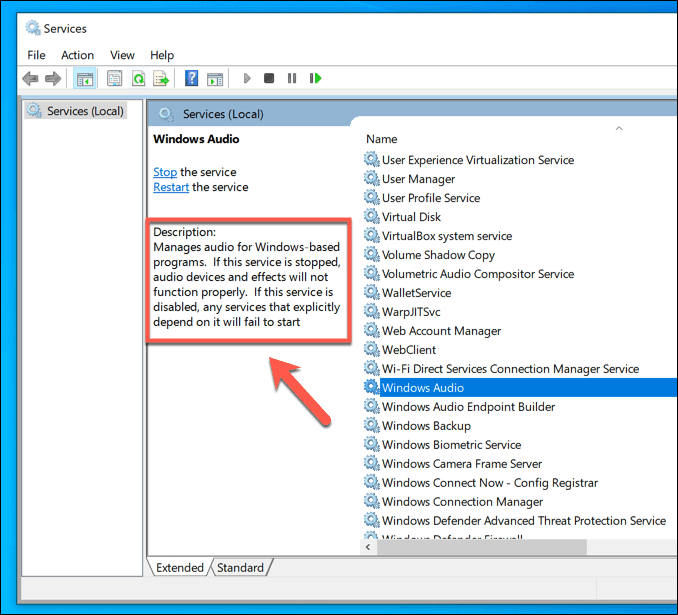Click the horizontal scrollbar's left arrow

pyautogui.click(x=369, y=548)
